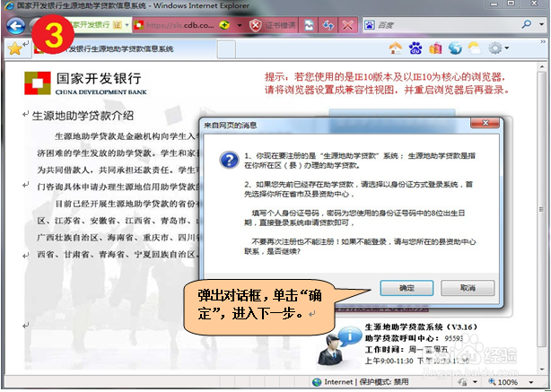Click the CHINA DEVELOPMENT BANK text
The width and height of the screenshot is (551, 392).
pos(101,92)
